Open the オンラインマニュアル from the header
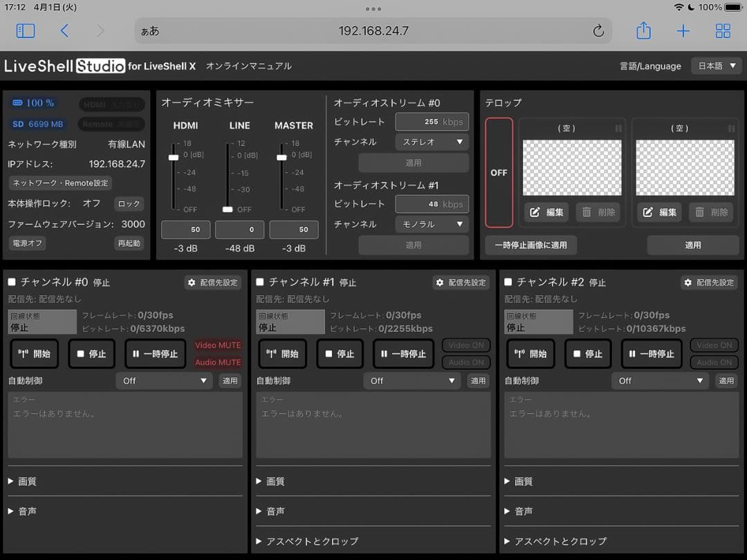 pyautogui.click(x=248, y=66)
